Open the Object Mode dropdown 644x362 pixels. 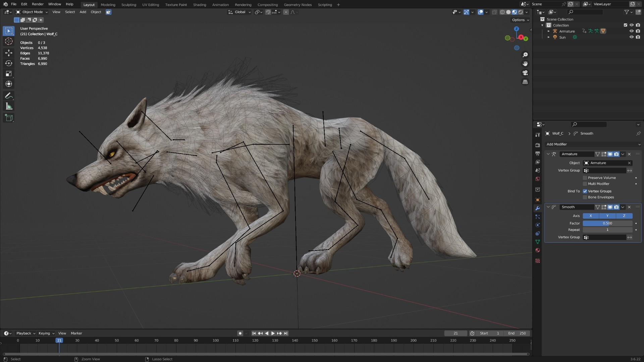pos(32,12)
